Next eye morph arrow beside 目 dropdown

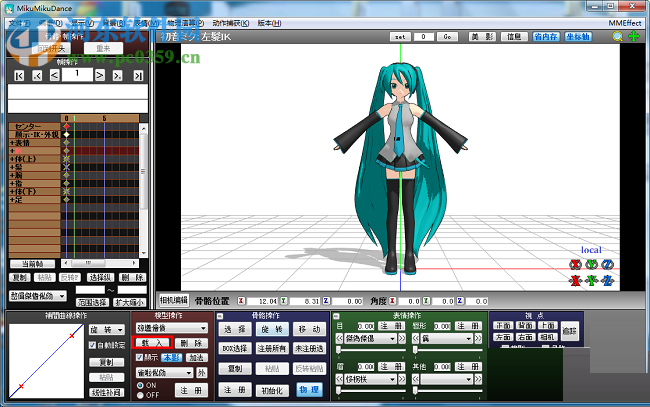click(x=402, y=338)
